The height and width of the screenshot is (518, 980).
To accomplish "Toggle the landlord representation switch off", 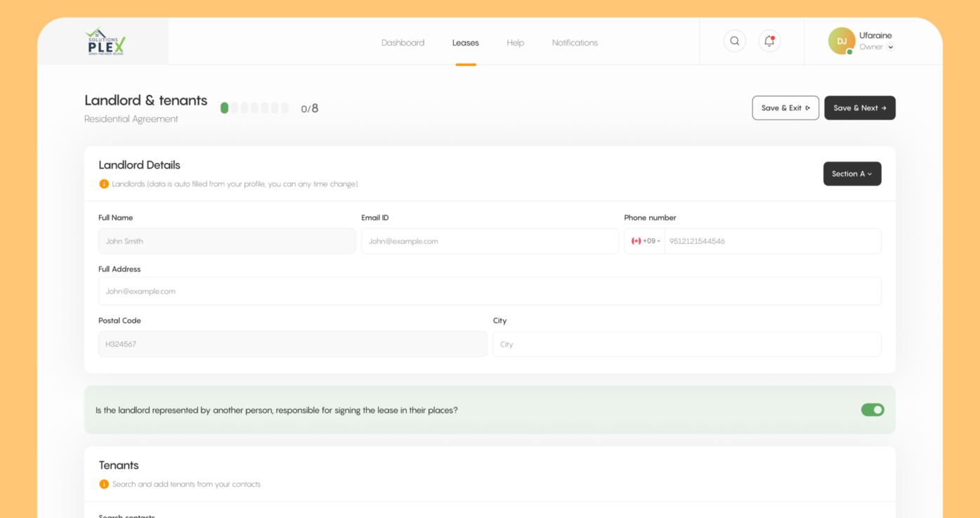I will tap(873, 410).
